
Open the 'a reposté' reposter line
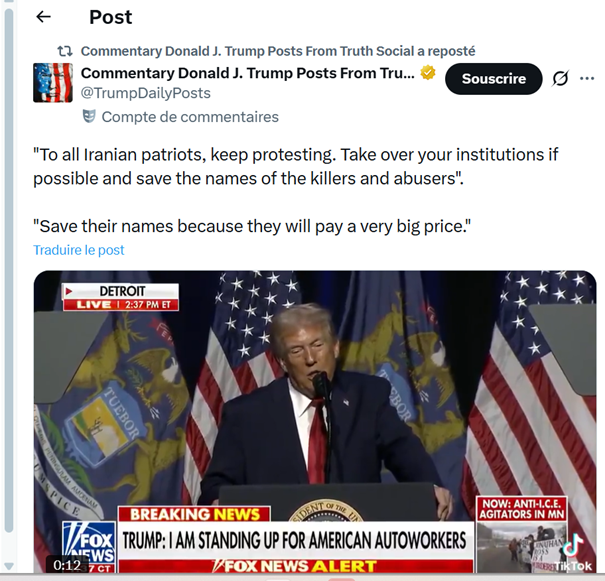278,51
